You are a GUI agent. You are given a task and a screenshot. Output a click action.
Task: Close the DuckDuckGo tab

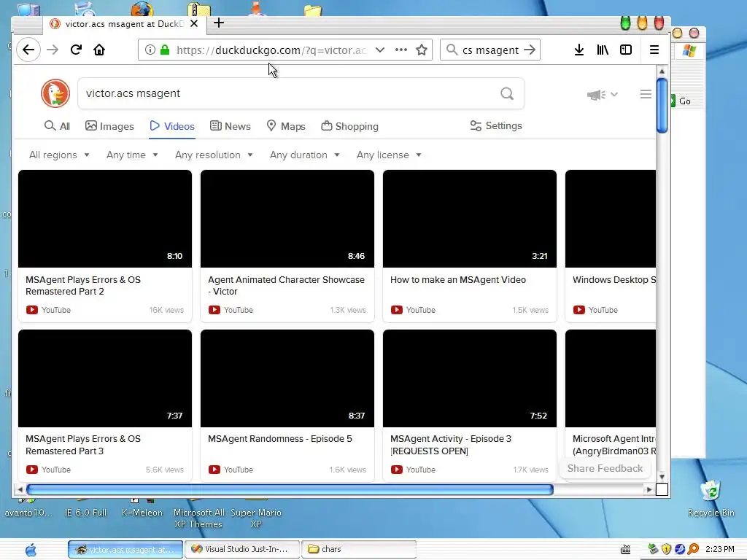coord(194,23)
